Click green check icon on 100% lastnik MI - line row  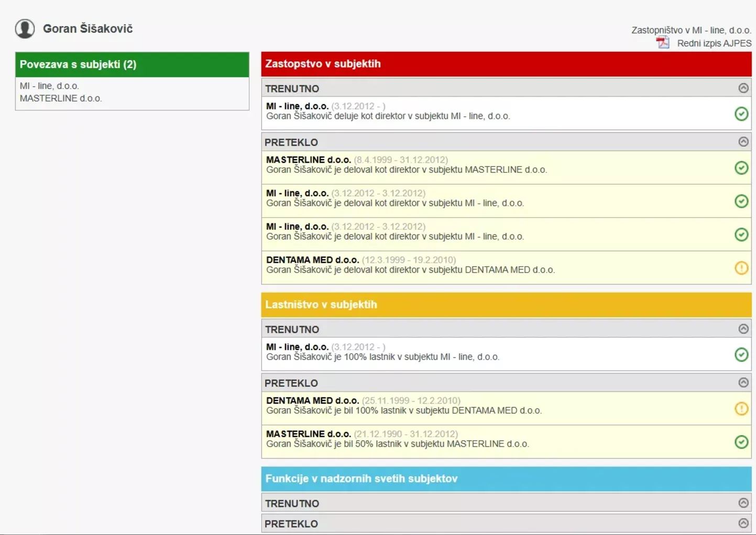tap(741, 354)
